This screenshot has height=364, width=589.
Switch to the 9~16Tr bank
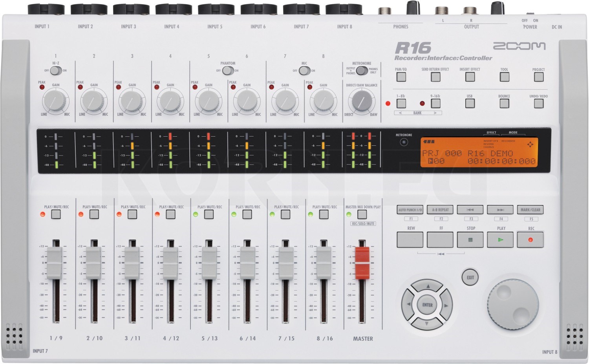pos(435,103)
